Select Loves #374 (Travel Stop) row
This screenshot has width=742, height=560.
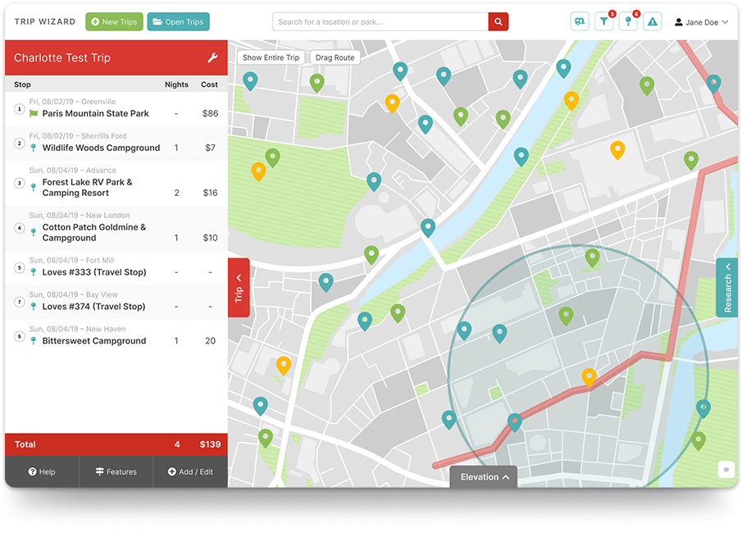(116, 302)
